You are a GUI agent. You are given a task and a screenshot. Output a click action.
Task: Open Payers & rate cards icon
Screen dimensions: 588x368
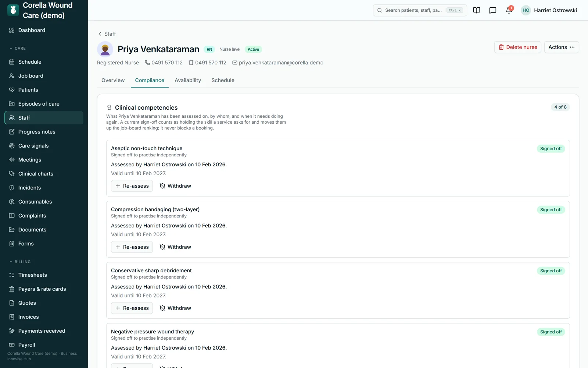(12, 289)
